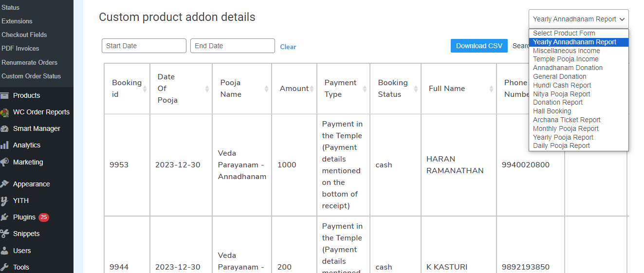The height and width of the screenshot is (273, 644).
Task: Open the Yearly Annadhanam Report dropdown
Action: click(x=579, y=19)
